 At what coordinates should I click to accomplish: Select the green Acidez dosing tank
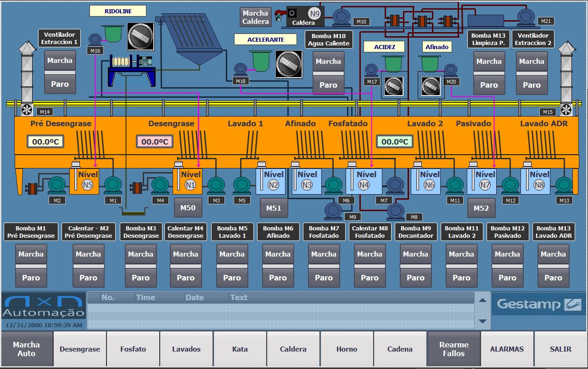(x=393, y=63)
